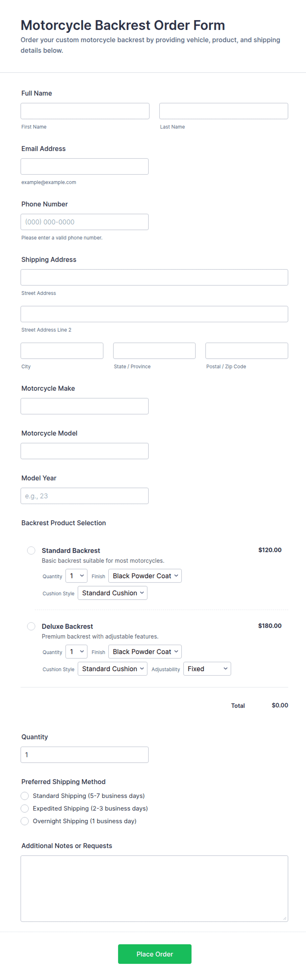Image resolution: width=306 pixels, height=980 pixels.
Task: Open Deluxe Backrest Cushion Style dropdown
Action: click(113, 669)
